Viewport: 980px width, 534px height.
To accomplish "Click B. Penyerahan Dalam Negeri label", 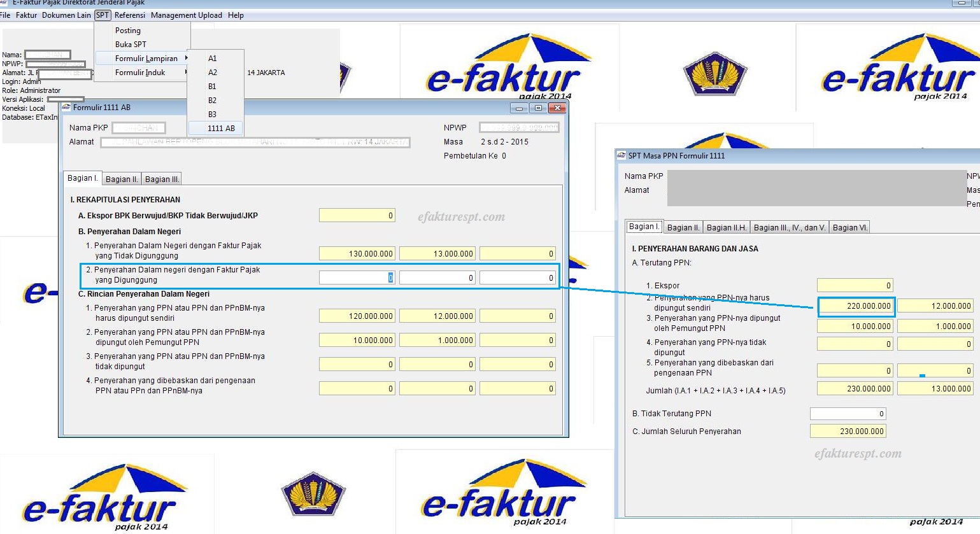I will 129,232.
